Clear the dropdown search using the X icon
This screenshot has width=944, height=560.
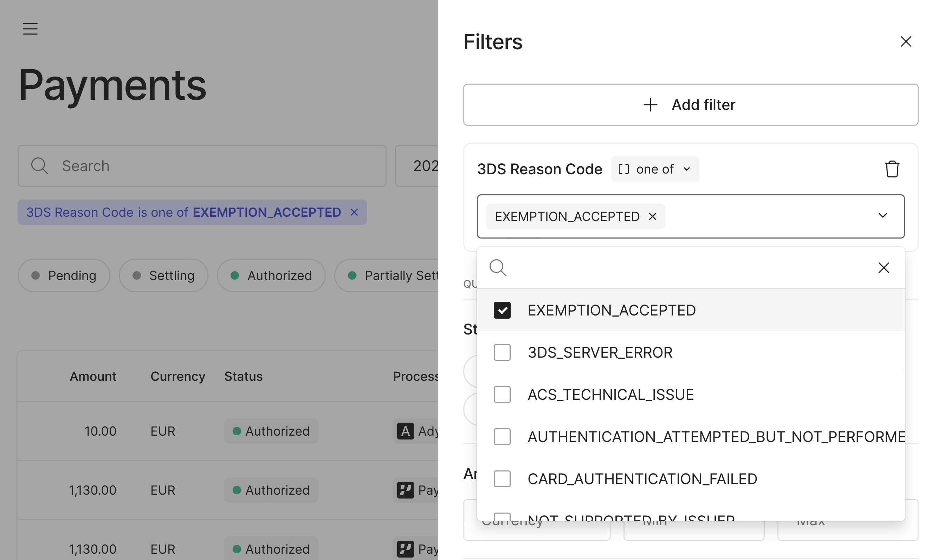pyautogui.click(x=884, y=268)
